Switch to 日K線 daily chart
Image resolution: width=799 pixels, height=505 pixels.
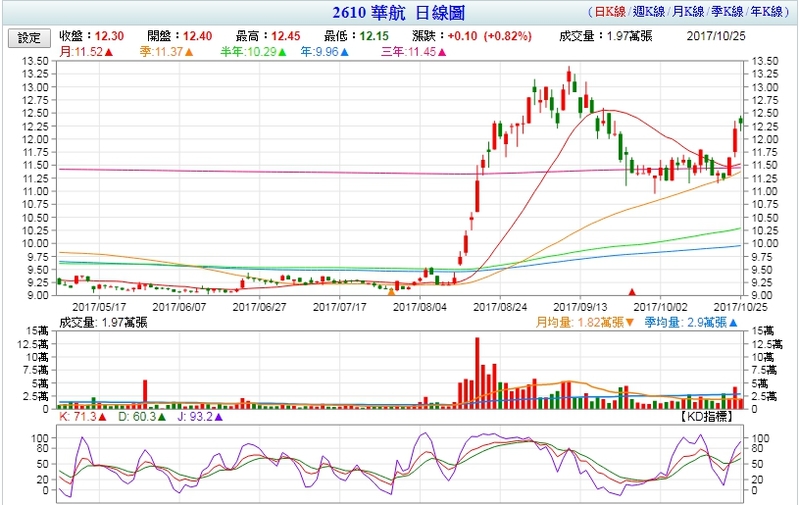(x=609, y=12)
